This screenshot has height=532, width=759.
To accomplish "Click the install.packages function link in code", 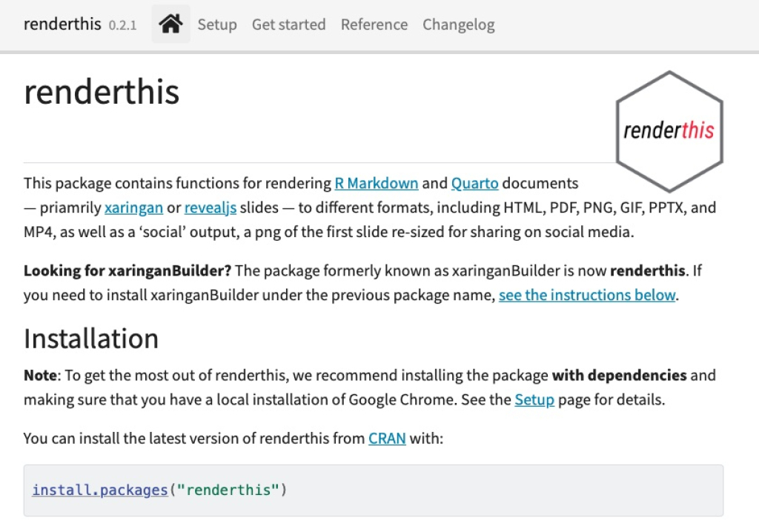I will click(x=100, y=490).
